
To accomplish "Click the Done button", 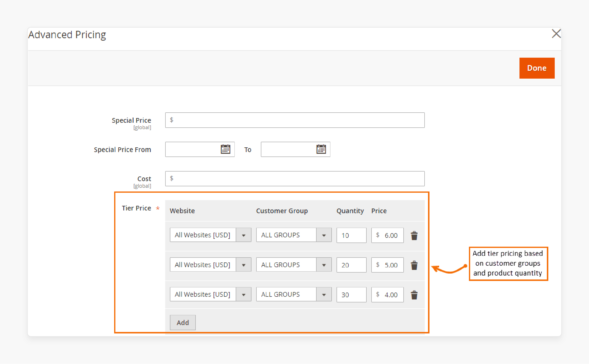I will (537, 68).
